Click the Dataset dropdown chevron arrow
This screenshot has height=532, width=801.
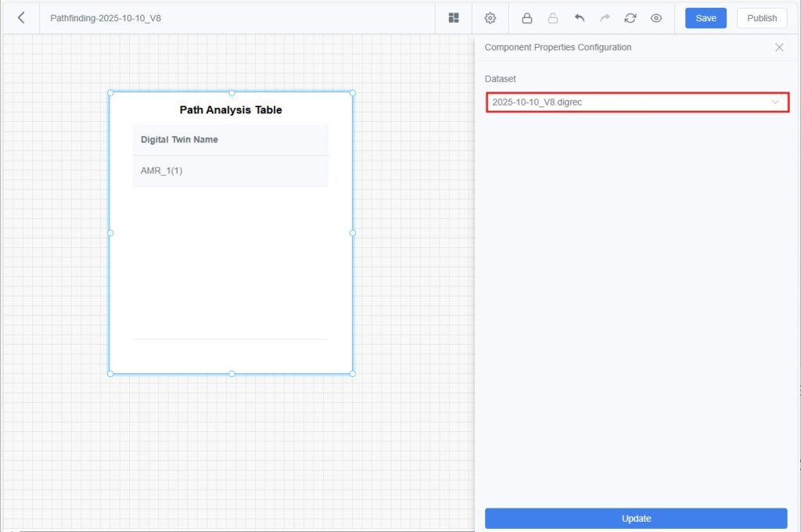click(775, 102)
